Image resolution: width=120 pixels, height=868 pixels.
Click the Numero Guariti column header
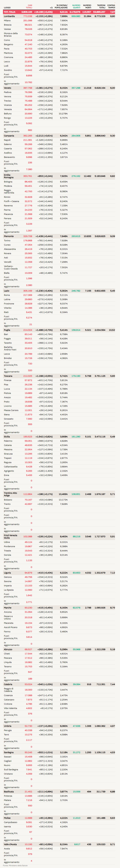click(x=76, y=6)
